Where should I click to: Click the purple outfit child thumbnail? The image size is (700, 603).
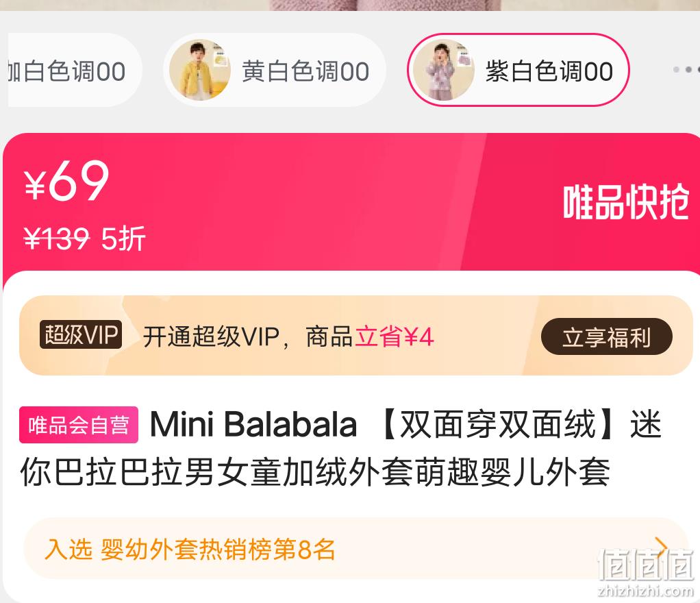click(443, 70)
